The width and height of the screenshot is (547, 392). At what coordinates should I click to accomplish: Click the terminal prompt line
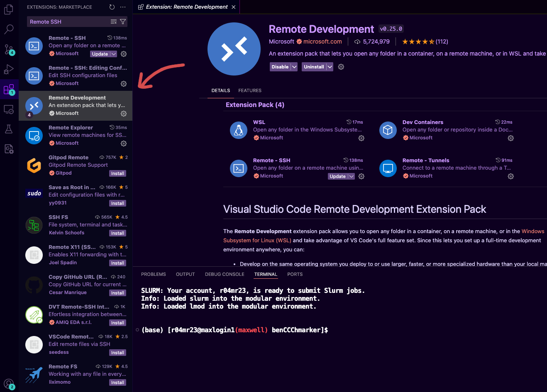point(235,330)
